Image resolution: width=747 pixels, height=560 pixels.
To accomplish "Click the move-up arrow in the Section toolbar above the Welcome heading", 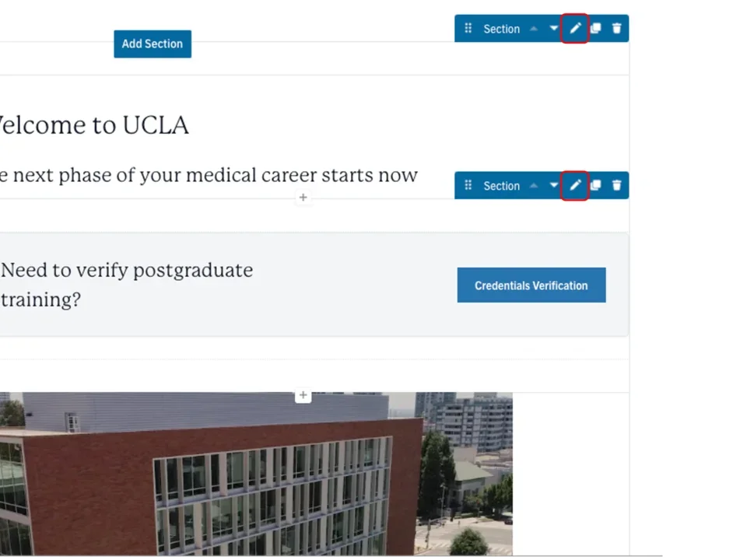I will coord(534,29).
